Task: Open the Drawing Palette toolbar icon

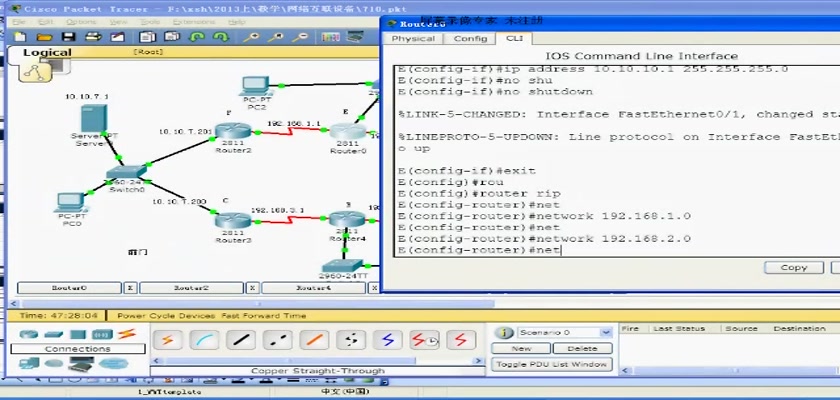Action: coord(331,37)
